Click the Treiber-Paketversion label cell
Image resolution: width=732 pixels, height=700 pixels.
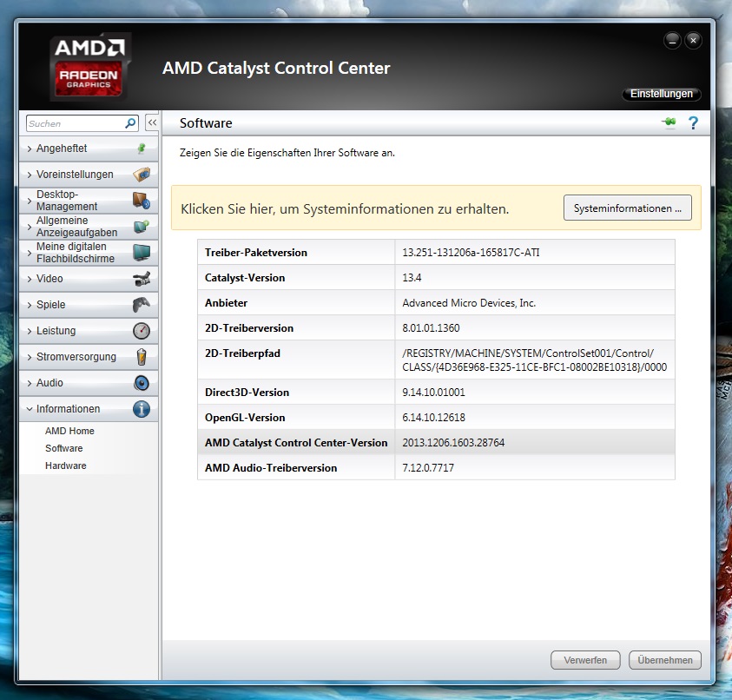(296, 252)
